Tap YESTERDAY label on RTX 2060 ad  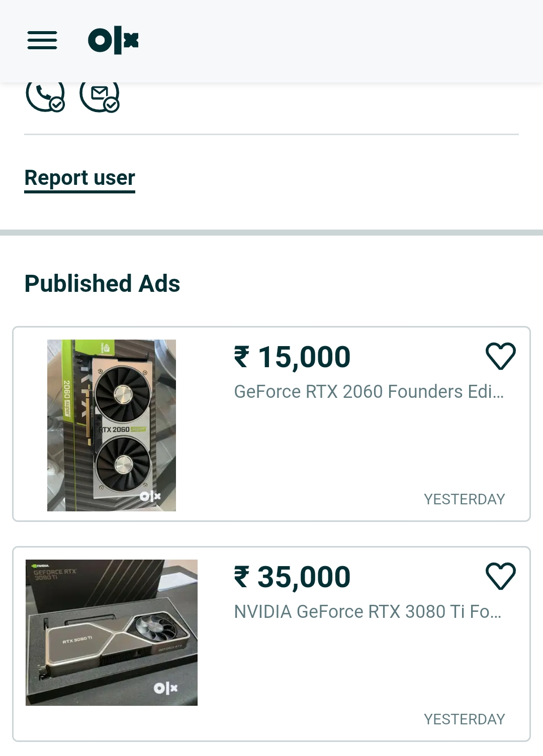coord(464,499)
